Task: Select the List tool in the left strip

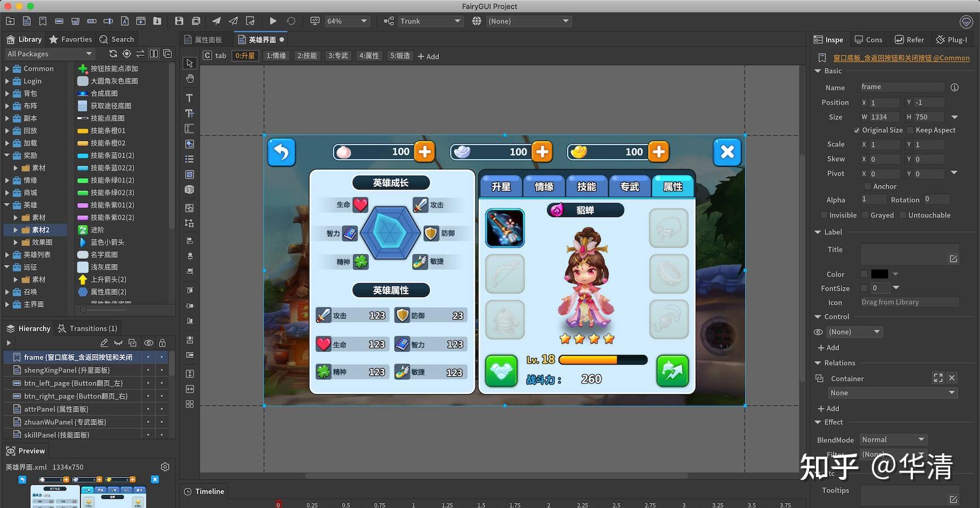Action: click(189, 159)
